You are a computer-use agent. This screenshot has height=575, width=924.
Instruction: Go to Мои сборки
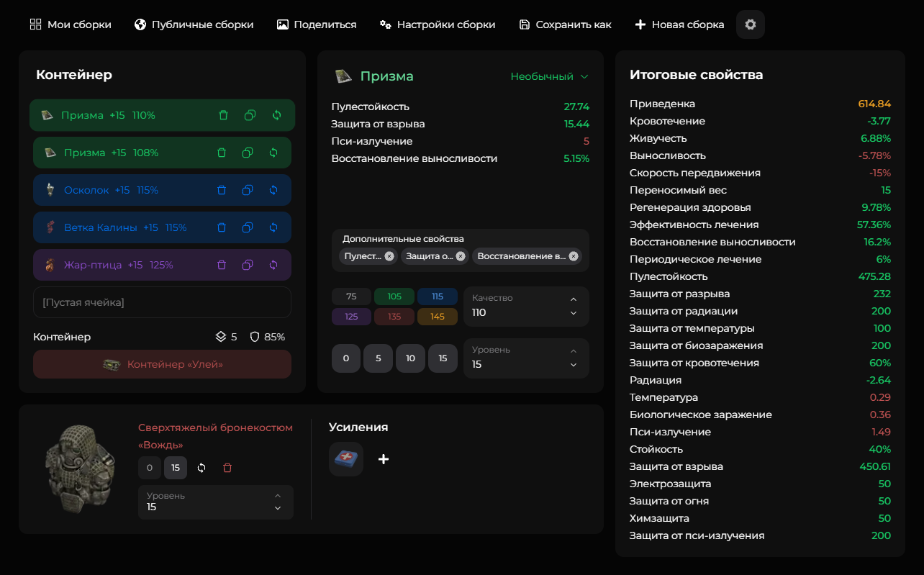71,24
